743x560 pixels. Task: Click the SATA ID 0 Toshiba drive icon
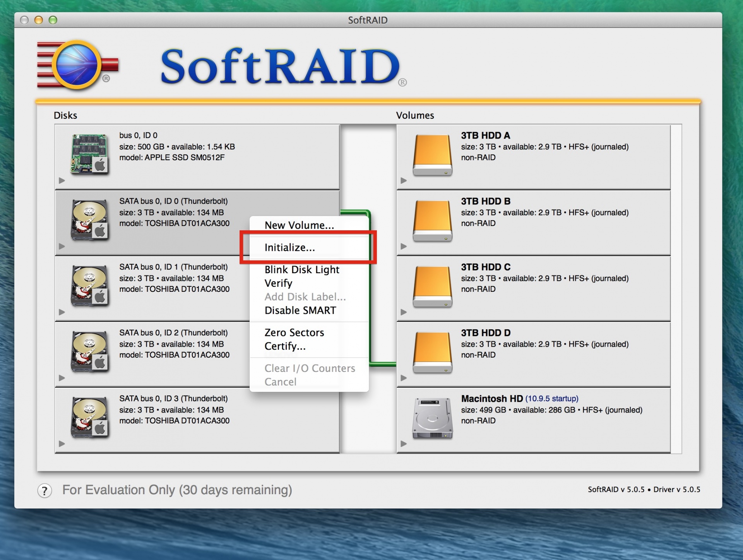(x=89, y=219)
